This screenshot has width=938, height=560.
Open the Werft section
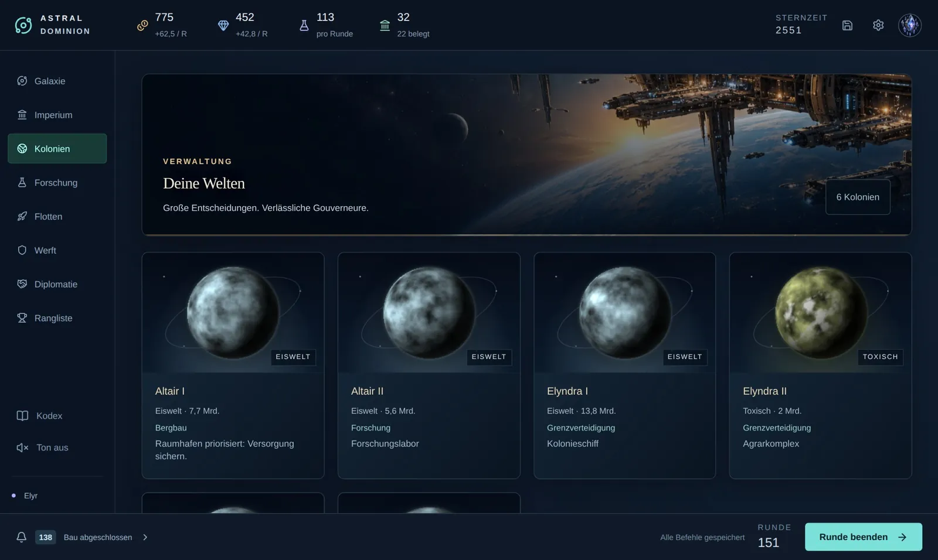click(x=57, y=250)
